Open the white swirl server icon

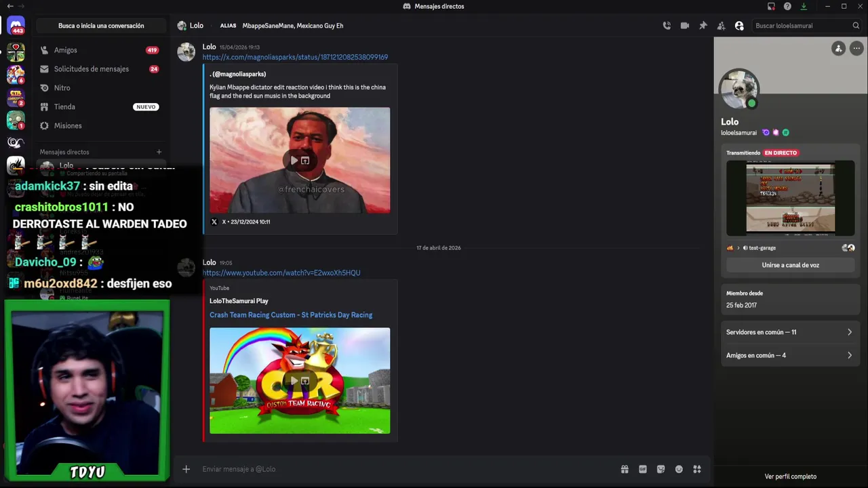[16, 142]
